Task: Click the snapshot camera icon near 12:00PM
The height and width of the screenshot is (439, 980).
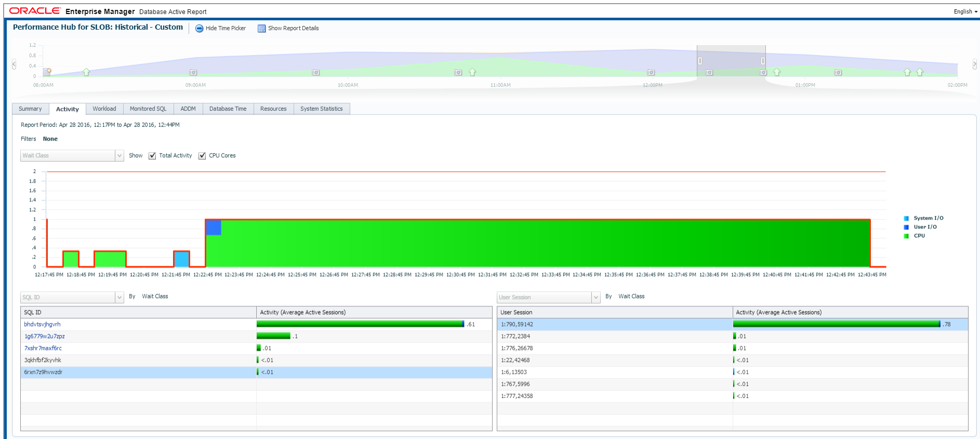Action: (x=651, y=72)
